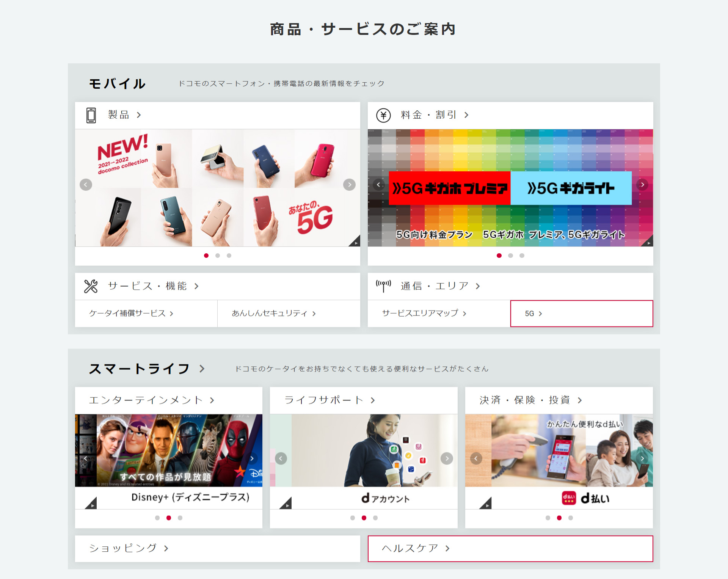728x579 pixels.
Task: Select first dot under d払い carousel
Action: click(x=548, y=518)
